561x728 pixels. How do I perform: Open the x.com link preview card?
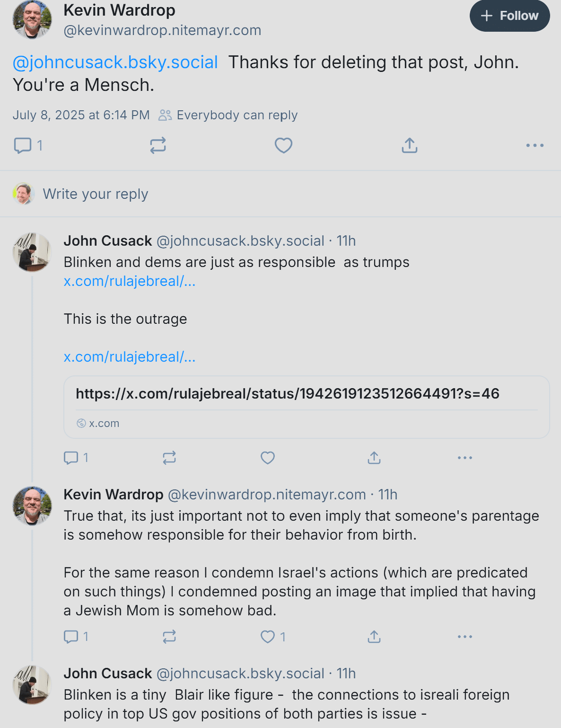[307, 407]
